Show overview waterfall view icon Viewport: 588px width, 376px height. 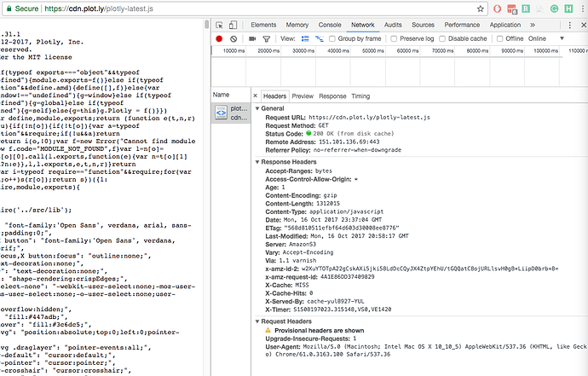pos(319,38)
